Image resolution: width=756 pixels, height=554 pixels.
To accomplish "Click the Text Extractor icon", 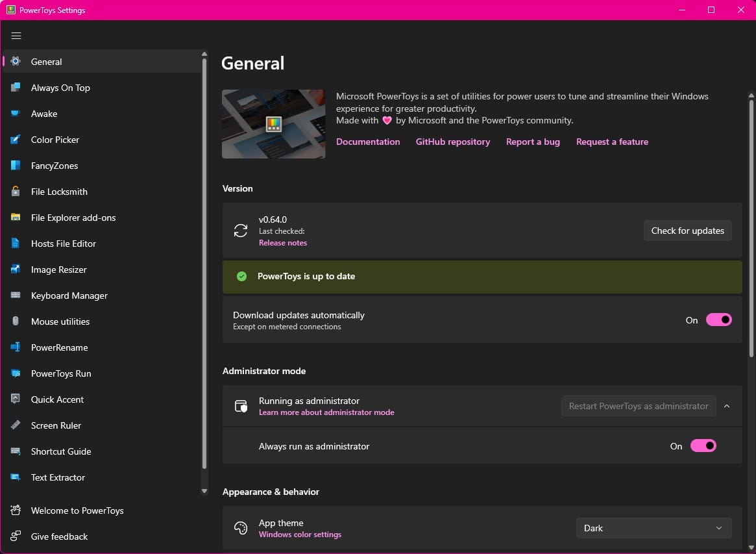I will [15, 477].
